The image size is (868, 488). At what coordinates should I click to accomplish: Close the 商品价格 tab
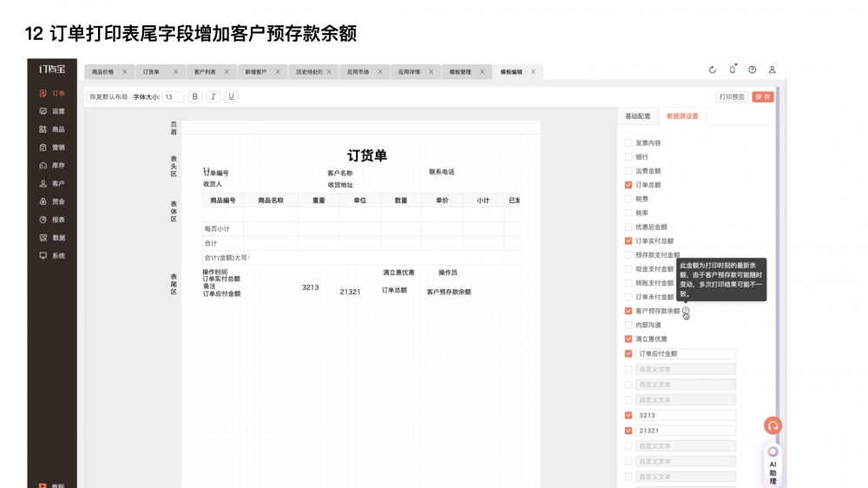pos(124,71)
